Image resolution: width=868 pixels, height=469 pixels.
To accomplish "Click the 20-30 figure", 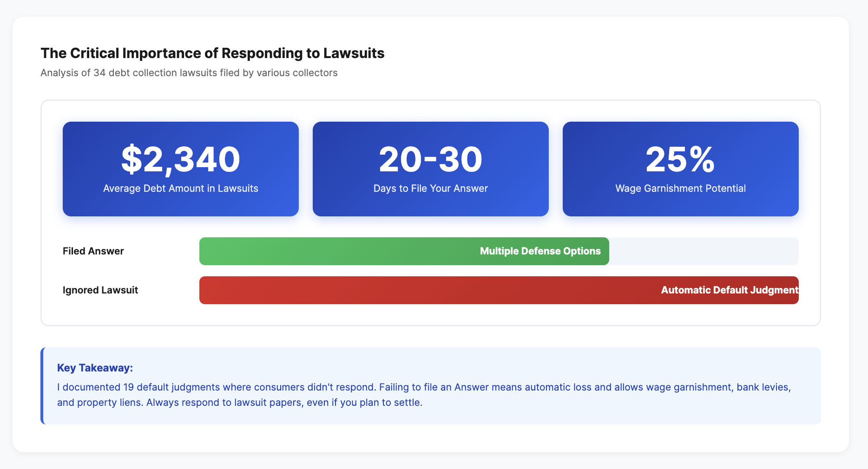I will (431, 159).
